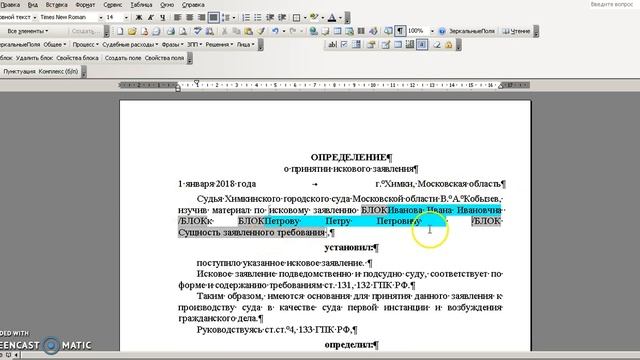
Task: Paste from clipboard
Action: [248, 31]
